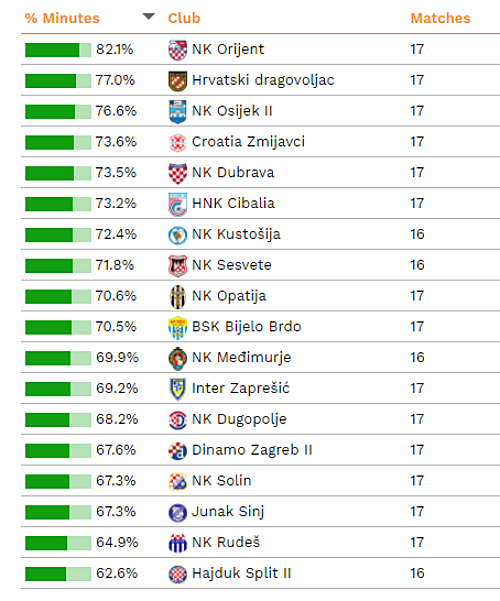
Task: Sort by the % Minutes column header
Action: tap(62, 18)
